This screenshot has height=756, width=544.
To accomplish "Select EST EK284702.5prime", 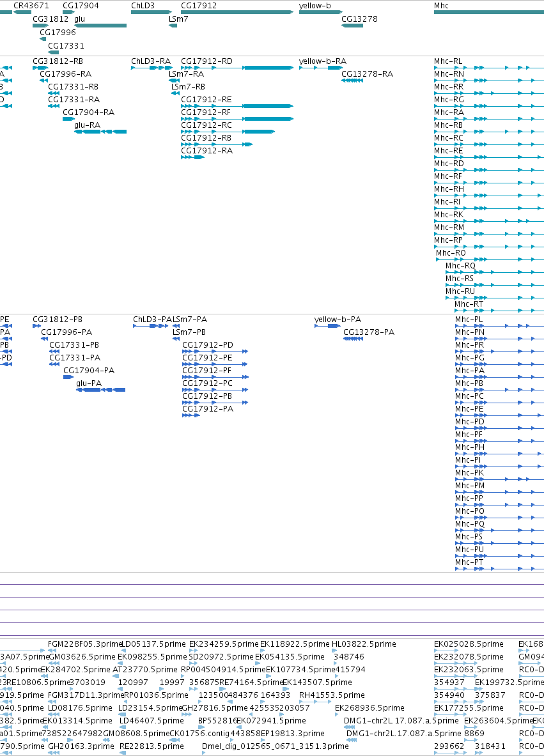I will pos(75,670).
